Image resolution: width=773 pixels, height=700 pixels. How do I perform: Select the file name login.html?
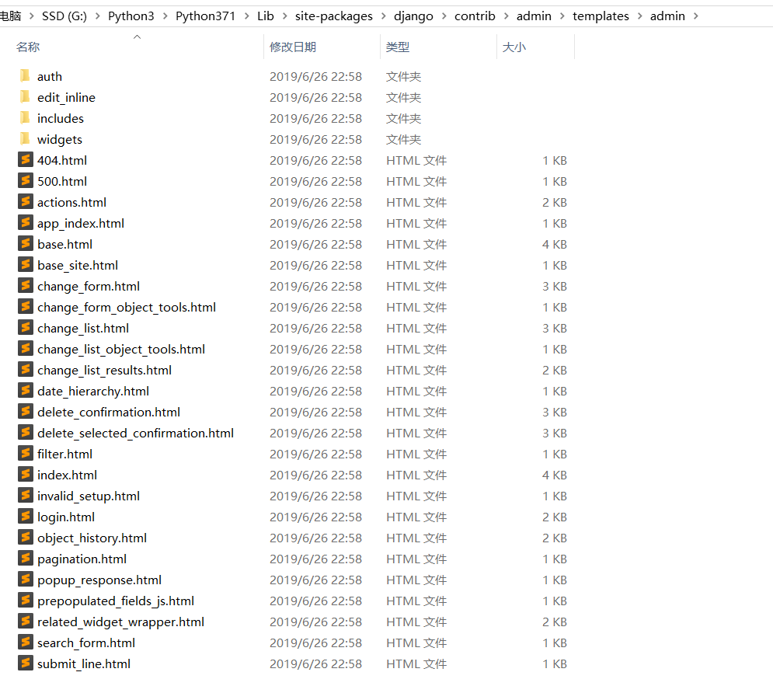(x=66, y=517)
